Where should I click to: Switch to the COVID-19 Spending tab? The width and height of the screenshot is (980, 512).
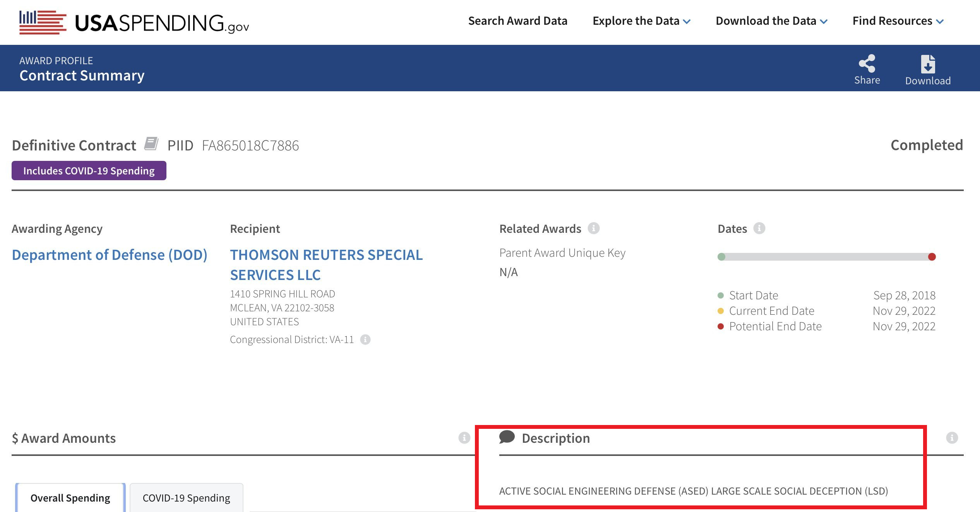[x=186, y=497]
